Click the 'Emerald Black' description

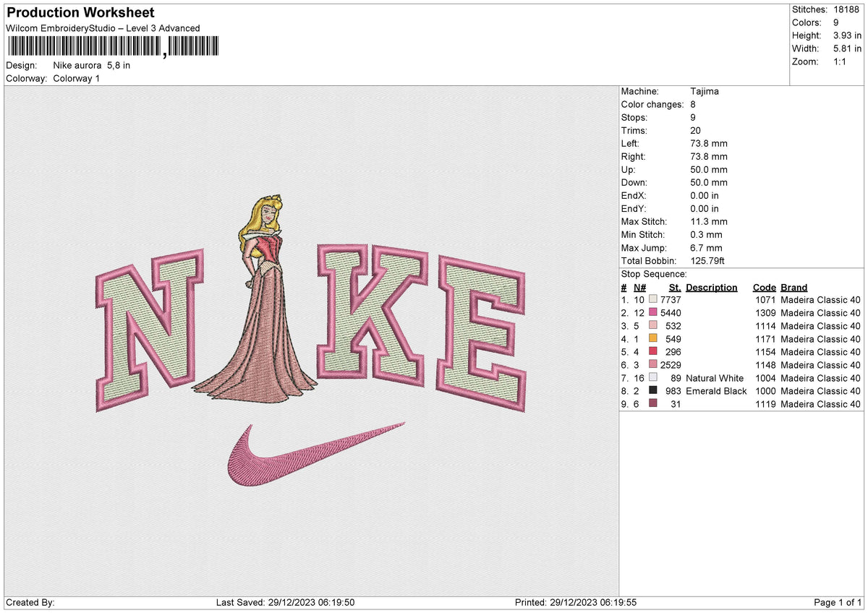point(716,390)
